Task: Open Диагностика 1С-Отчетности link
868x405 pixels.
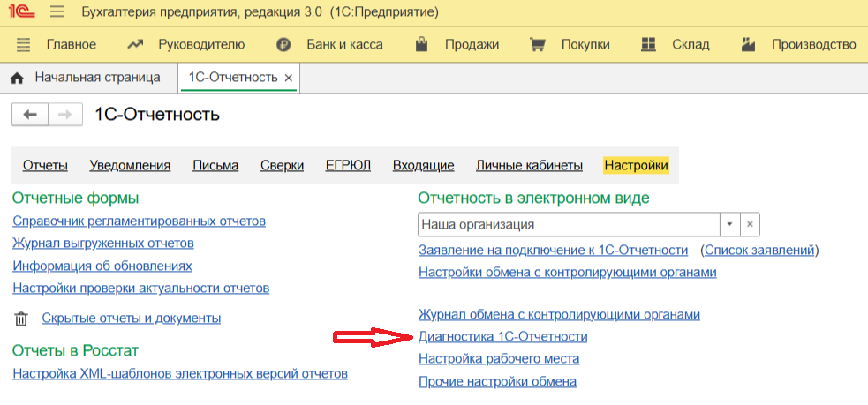Action: click(502, 336)
